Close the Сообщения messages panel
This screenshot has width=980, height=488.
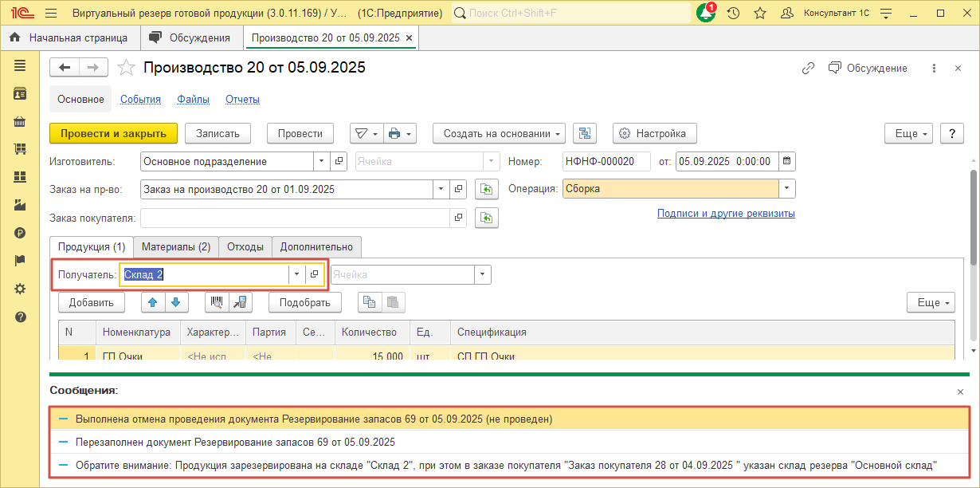pos(959,392)
